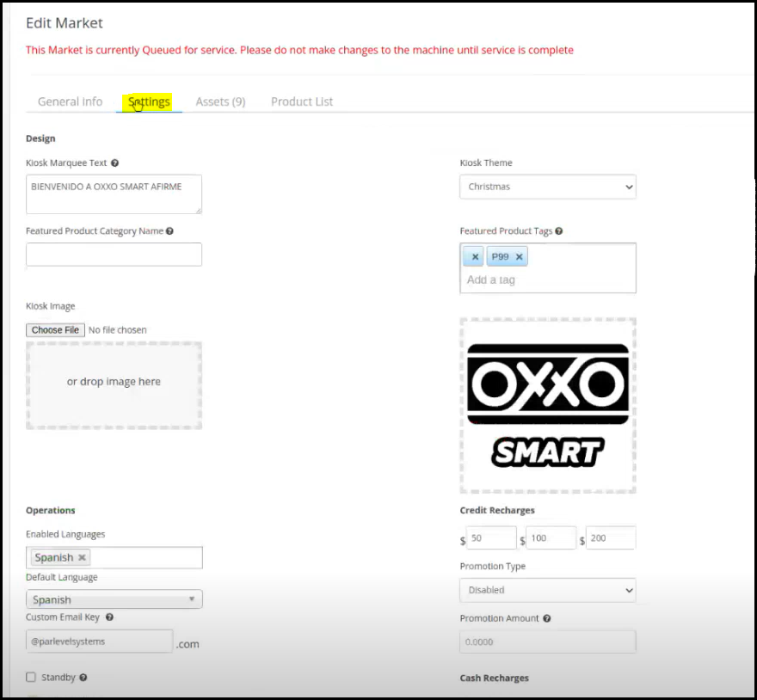Click the P99 tag label

[500, 257]
